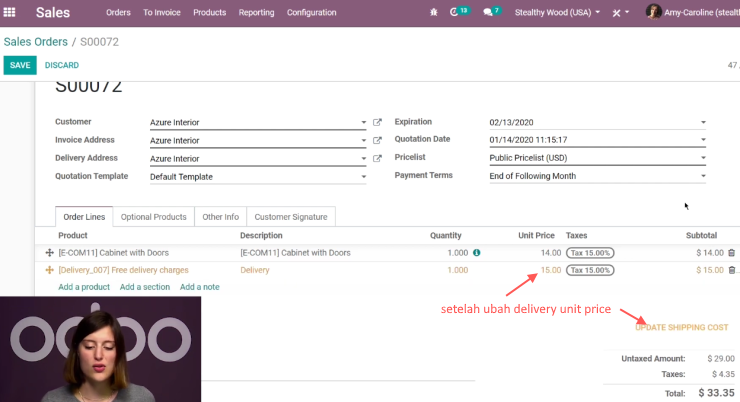
Task: Switch to the Customer Signature tab
Action: point(291,217)
